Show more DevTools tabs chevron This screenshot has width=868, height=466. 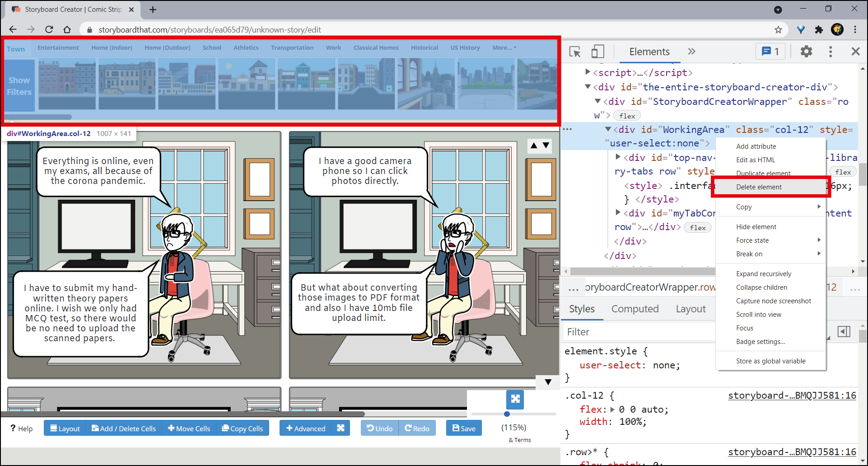(691, 52)
